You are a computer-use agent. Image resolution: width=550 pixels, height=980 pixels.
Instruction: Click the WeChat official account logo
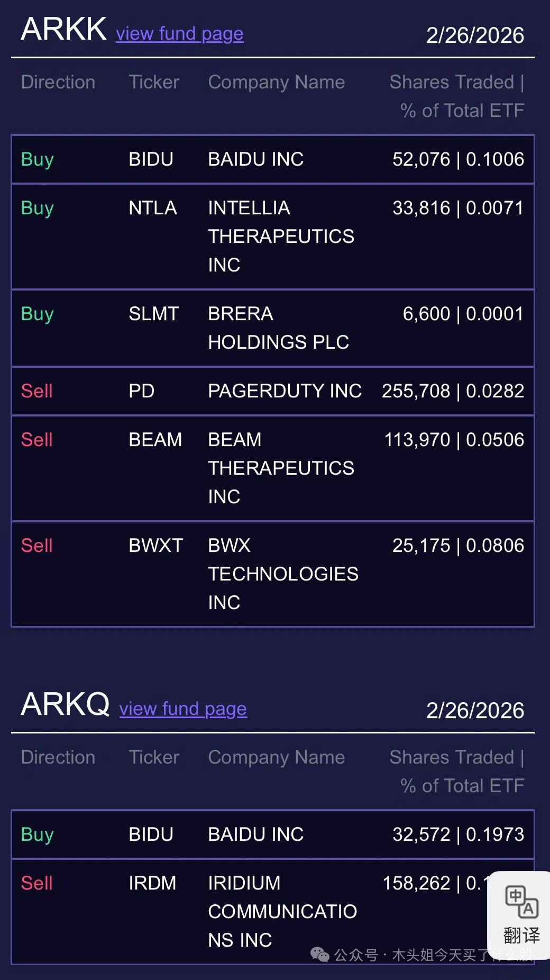tap(319, 955)
